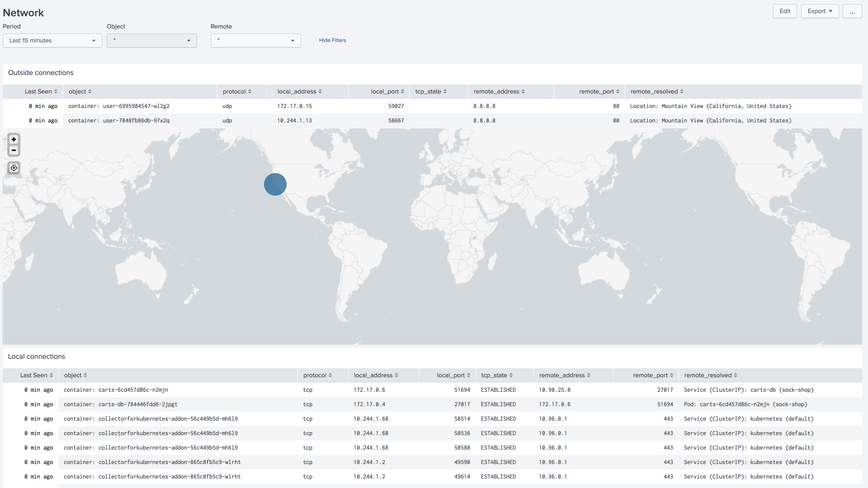Zoom out on the map
Screen dimensions: 868x488
(x=14, y=150)
